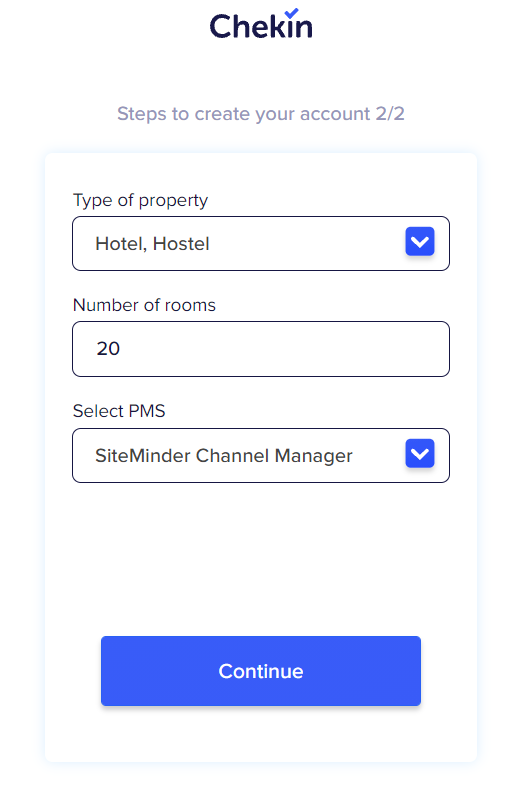Screen dimensions: 531x788
Task: Open the SiteMinder Channel Manager combo box
Action: click(x=261, y=455)
